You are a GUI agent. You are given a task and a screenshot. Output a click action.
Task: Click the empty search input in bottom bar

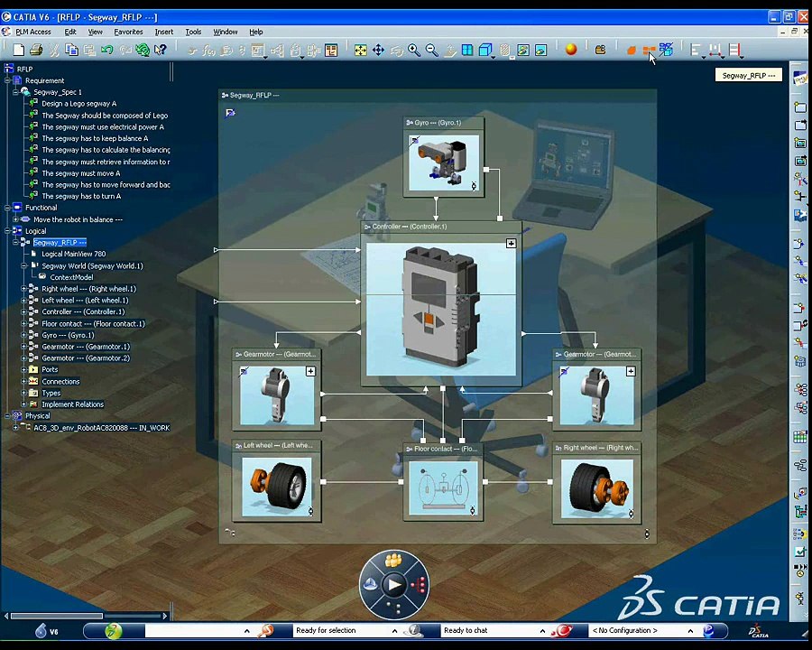click(194, 631)
